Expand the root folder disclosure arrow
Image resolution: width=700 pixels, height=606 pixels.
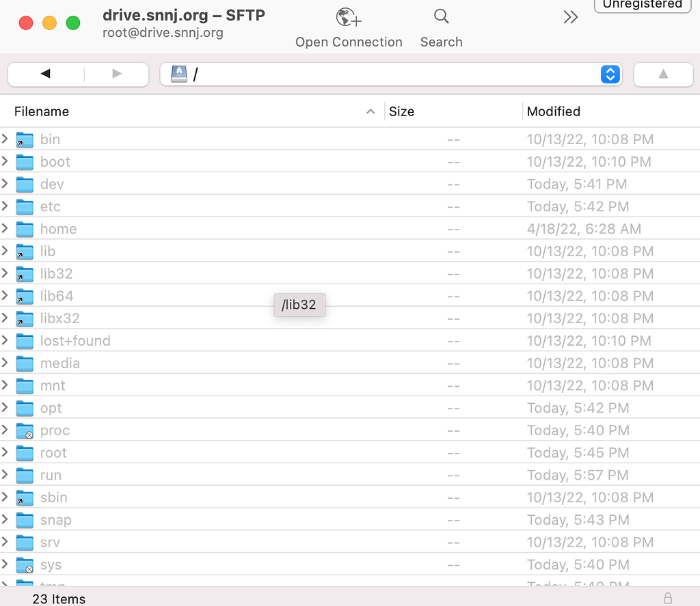(x=5, y=453)
